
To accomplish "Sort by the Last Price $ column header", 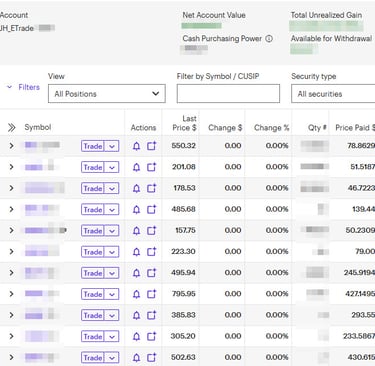I will pyautogui.click(x=184, y=123).
